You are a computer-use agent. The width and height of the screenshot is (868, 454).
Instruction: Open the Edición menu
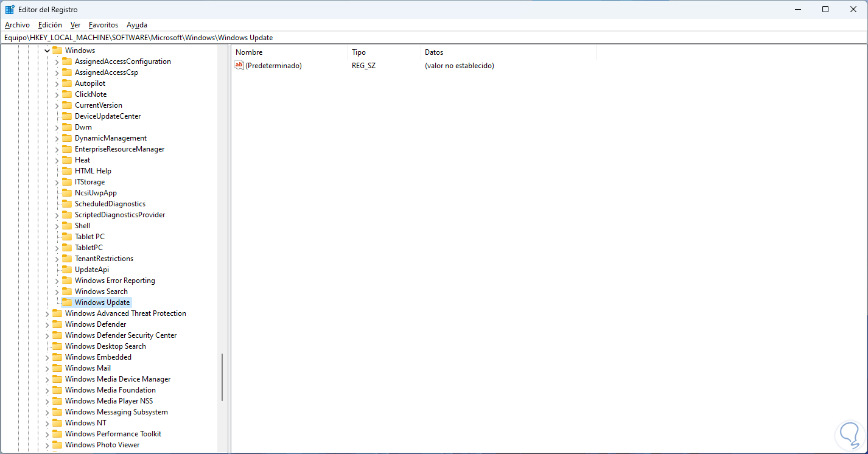[x=50, y=25]
